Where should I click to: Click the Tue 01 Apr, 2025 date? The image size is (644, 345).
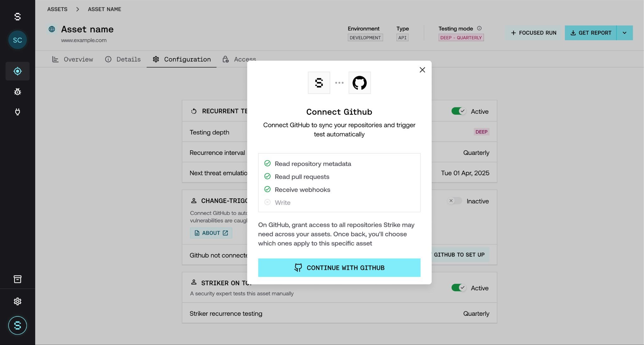[x=465, y=173]
